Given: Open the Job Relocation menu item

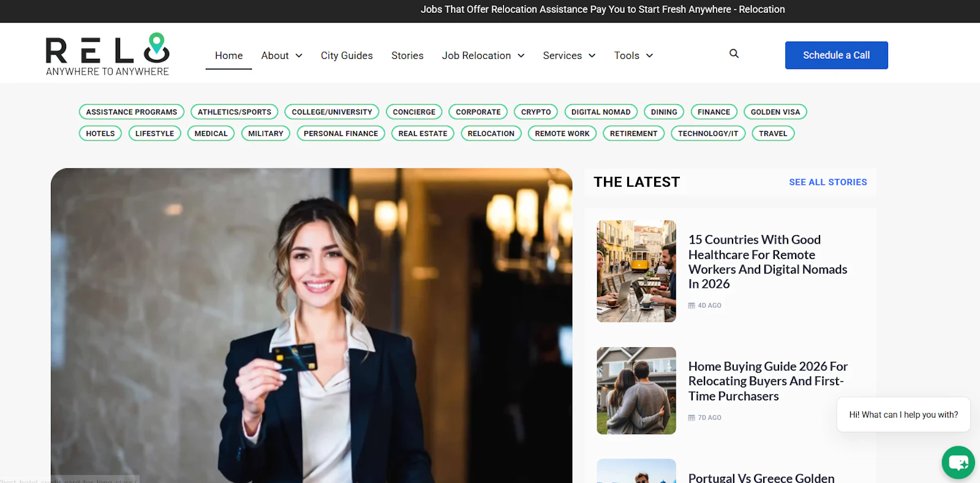Looking at the screenshot, I should pyautogui.click(x=477, y=56).
